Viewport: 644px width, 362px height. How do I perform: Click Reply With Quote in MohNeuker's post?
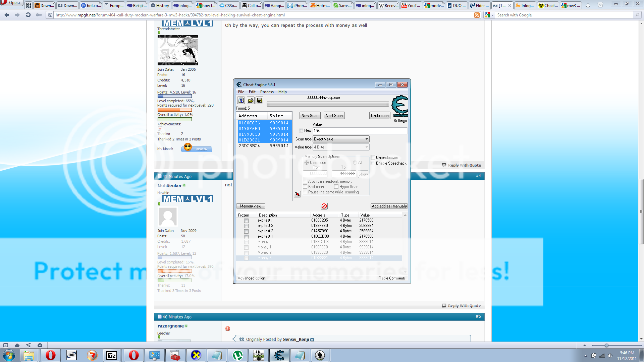pyautogui.click(x=462, y=306)
